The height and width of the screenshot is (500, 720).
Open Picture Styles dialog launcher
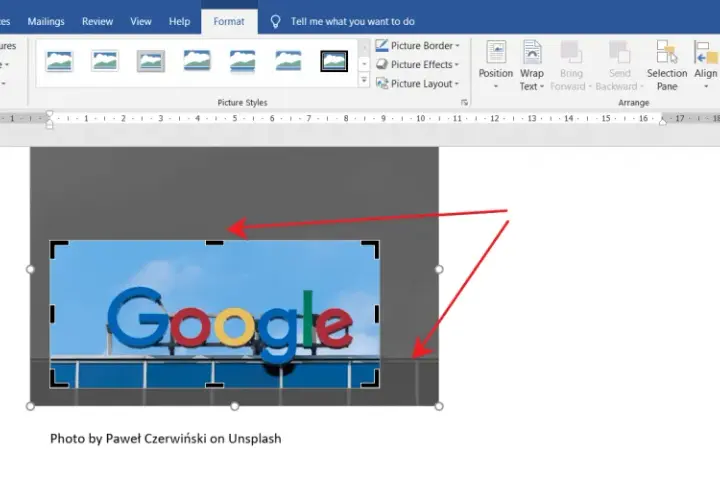[464, 103]
